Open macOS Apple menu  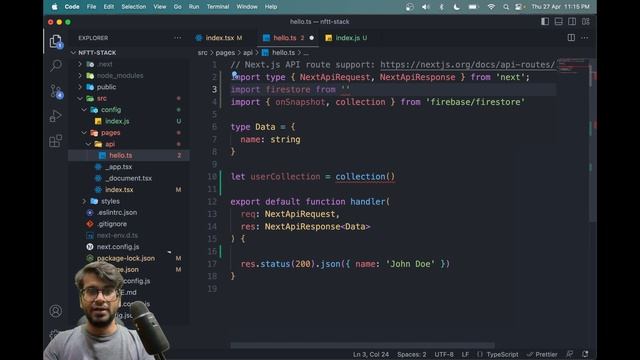coord(55,7)
